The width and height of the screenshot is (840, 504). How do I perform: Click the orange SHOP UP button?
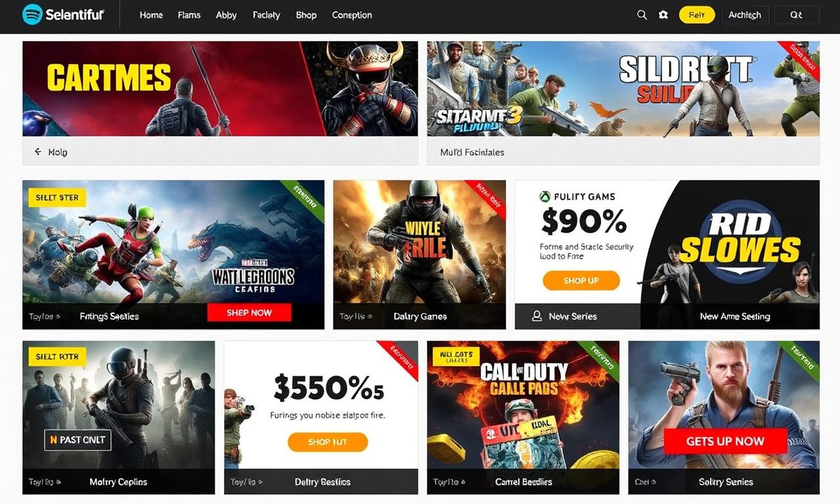coord(581,280)
